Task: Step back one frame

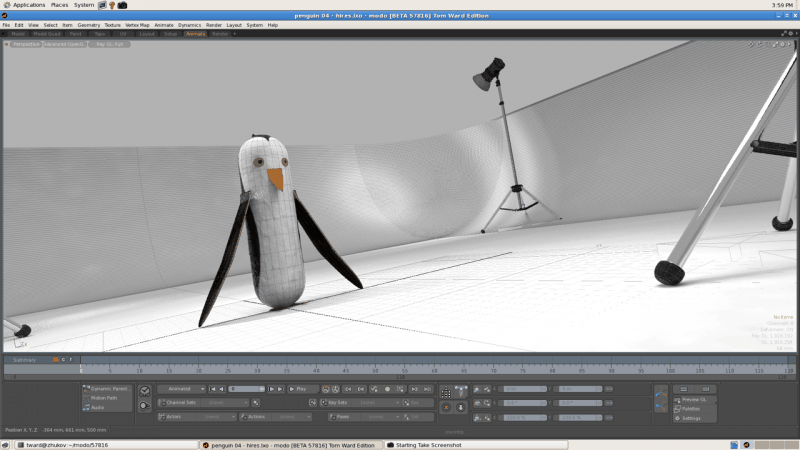Action: point(222,389)
